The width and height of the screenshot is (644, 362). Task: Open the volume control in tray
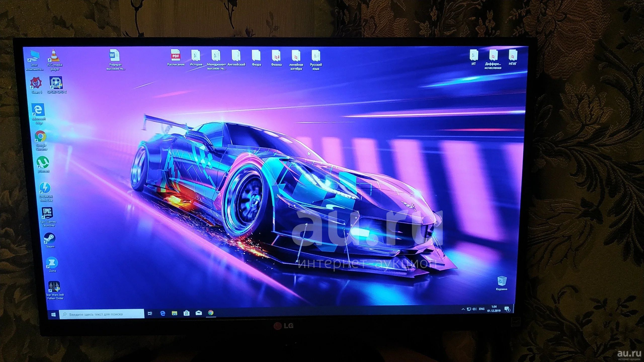point(474,309)
